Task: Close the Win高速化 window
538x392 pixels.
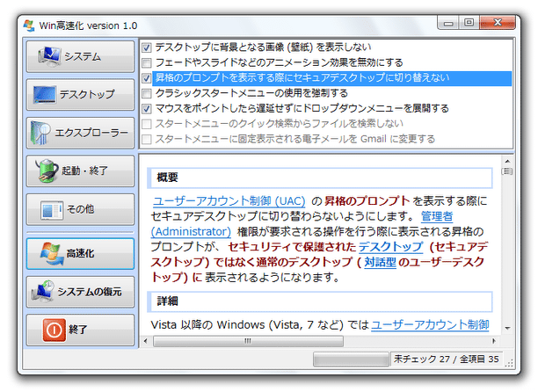Action: 498,23
